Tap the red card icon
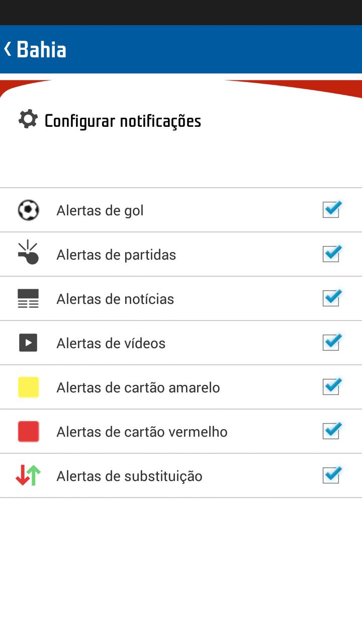362x644 pixels. (28, 432)
